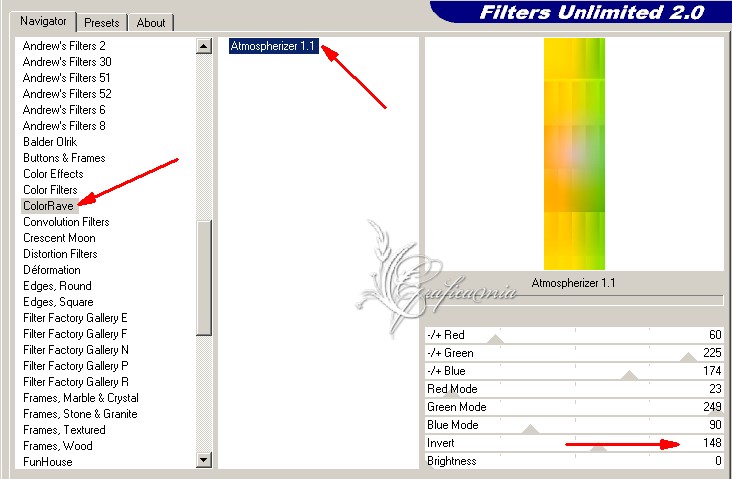Select Filter Factory Gallery P
Screen dimensions: 732x479
(76, 366)
